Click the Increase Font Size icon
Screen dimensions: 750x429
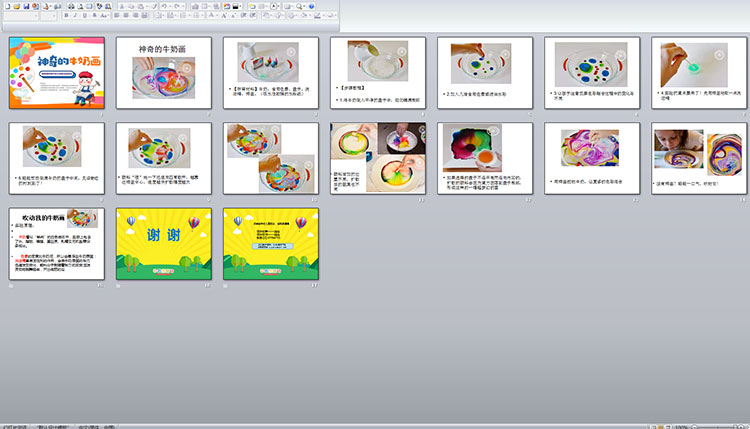[x=224, y=16]
